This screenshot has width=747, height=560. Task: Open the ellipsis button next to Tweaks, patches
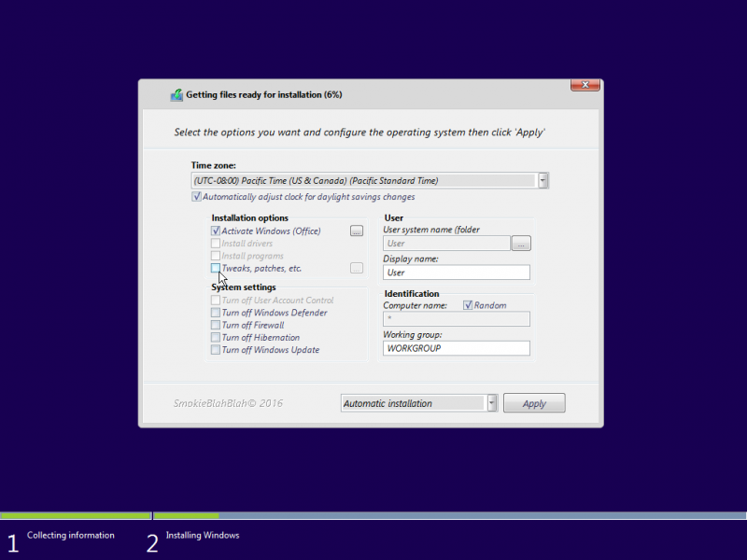(357, 268)
